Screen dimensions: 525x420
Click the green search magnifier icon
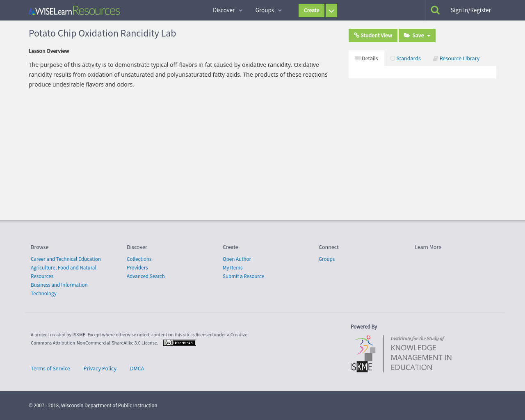click(x=435, y=10)
